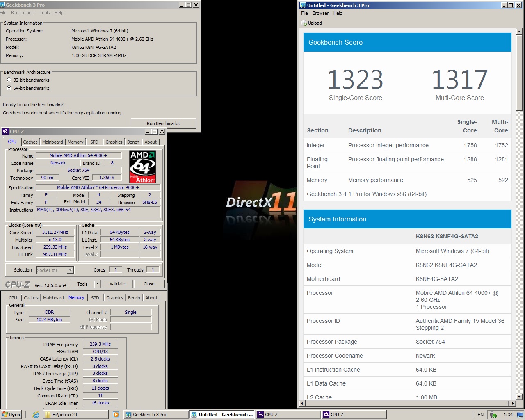Viewport: 525px width, 420px height.
Task: Click the Geekbench Score header bar
Action: pyautogui.click(x=407, y=42)
